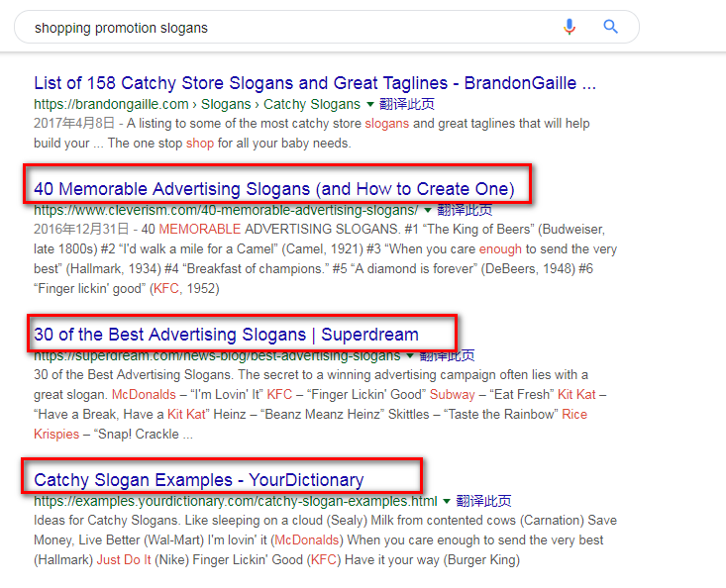Image resolution: width=726 pixels, height=588 pixels.
Task: Expand dropdown arrow next to yourdictionary.com URL
Action: tap(447, 501)
